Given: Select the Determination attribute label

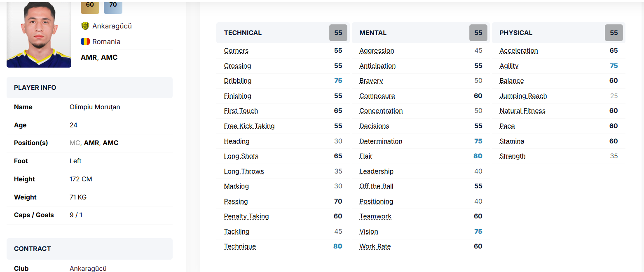Looking at the screenshot, I should point(381,141).
